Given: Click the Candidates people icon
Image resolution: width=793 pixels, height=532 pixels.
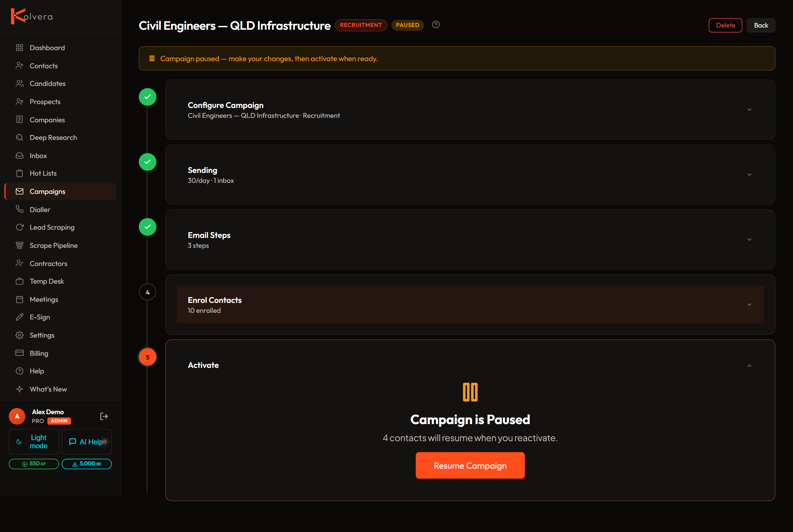Looking at the screenshot, I should coord(20,84).
